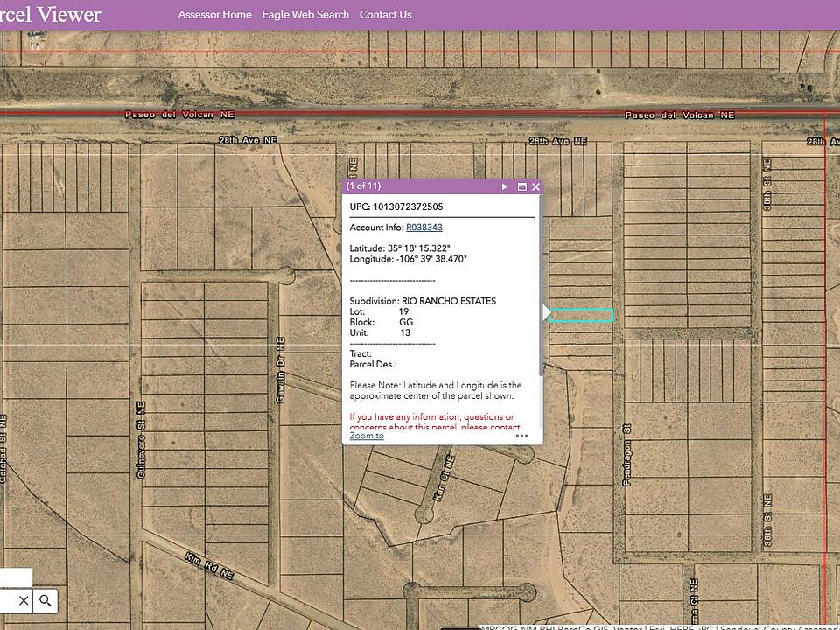Screen dimensions: 840x630
Task: Click Pendragon St street label
Action: point(626,455)
